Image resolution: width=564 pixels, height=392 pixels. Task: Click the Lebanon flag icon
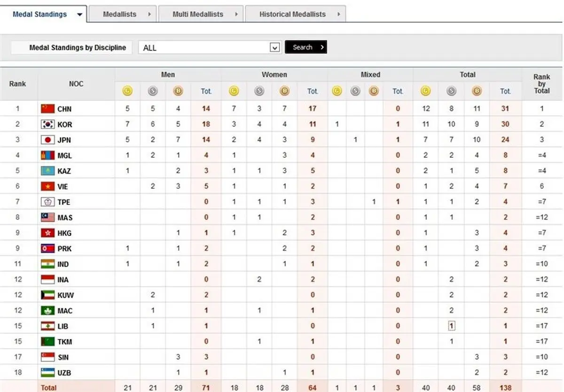pos(48,326)
